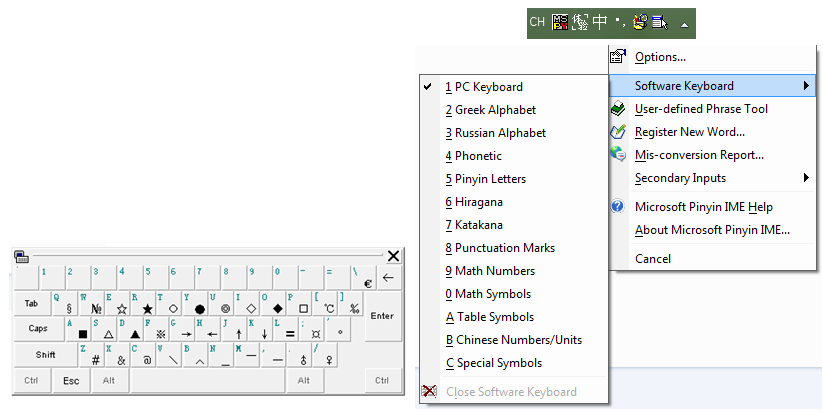
Task: Click the MSPY input method icon
Action: pyautogui.click(x=560, y=23)
